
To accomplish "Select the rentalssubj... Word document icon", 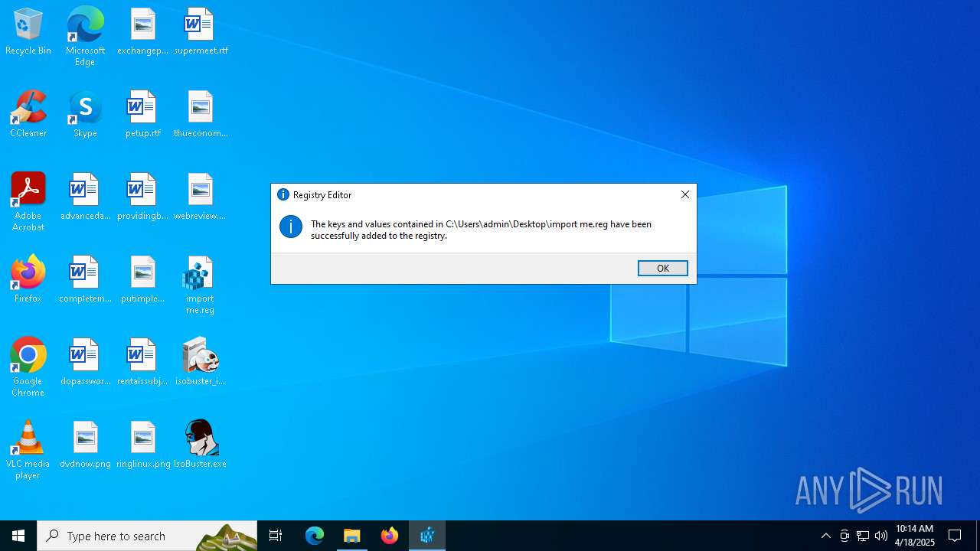I will pos(142,363).
